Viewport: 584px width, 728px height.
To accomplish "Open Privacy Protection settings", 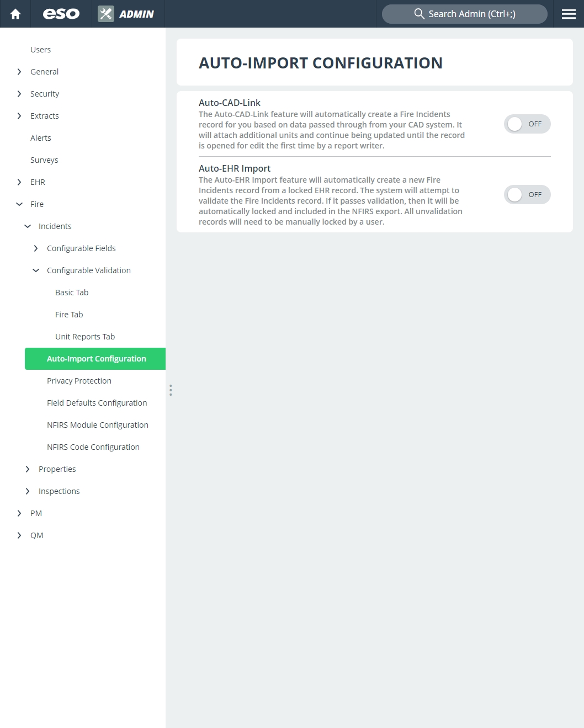I will tap(79, 381).
